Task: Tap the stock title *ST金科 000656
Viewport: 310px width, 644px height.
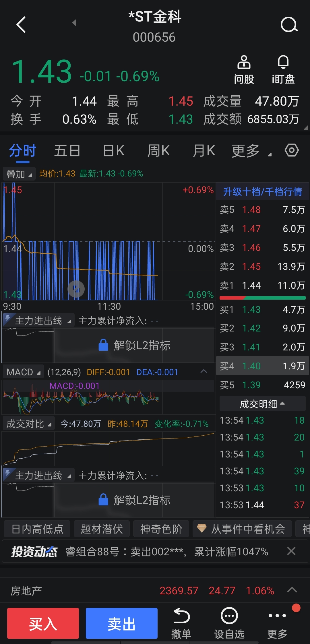Action: (x=154, y=26)
